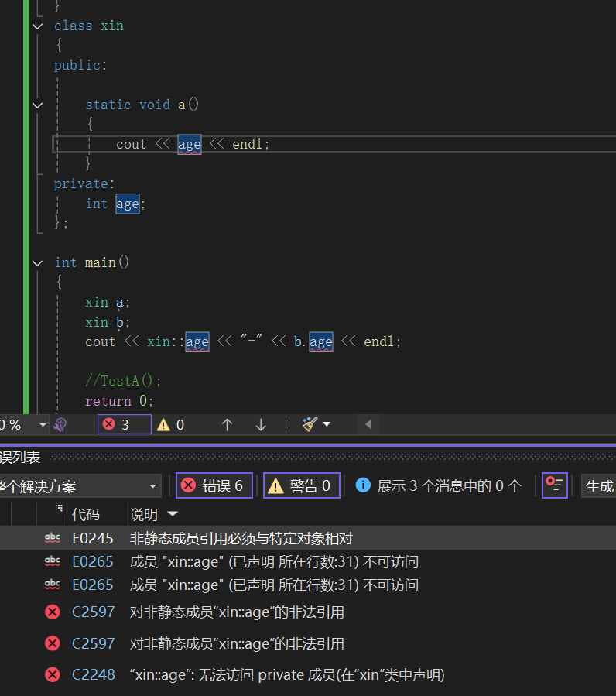Image resolution: width=616 pixels, height=696 pixels.
Task: Click the age declaration under private
Action: point(128,204)
